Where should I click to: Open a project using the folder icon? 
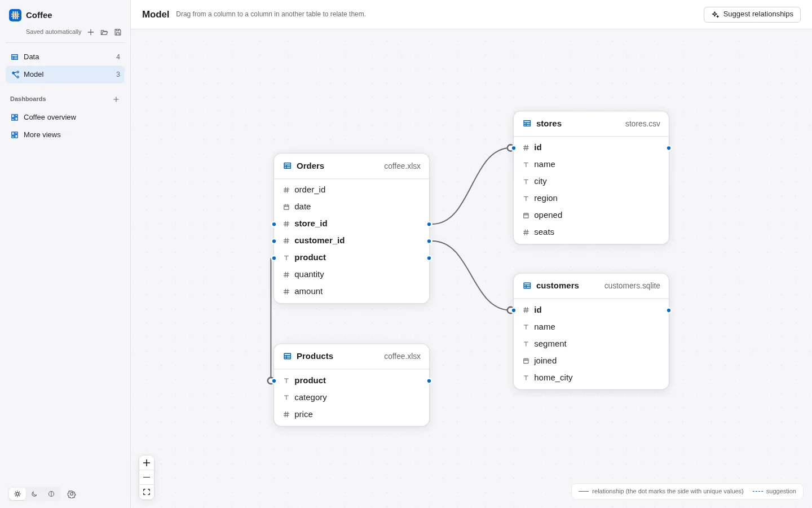click(104, 32)
